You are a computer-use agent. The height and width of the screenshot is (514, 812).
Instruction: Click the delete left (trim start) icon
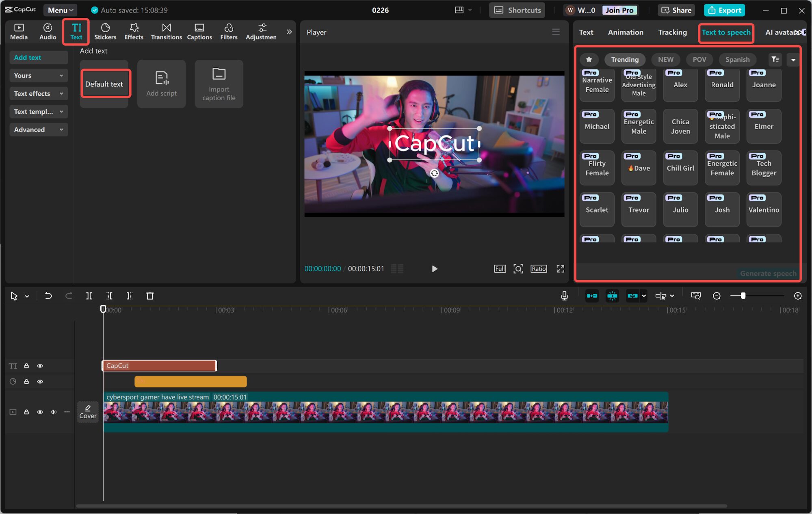(109, 296)
